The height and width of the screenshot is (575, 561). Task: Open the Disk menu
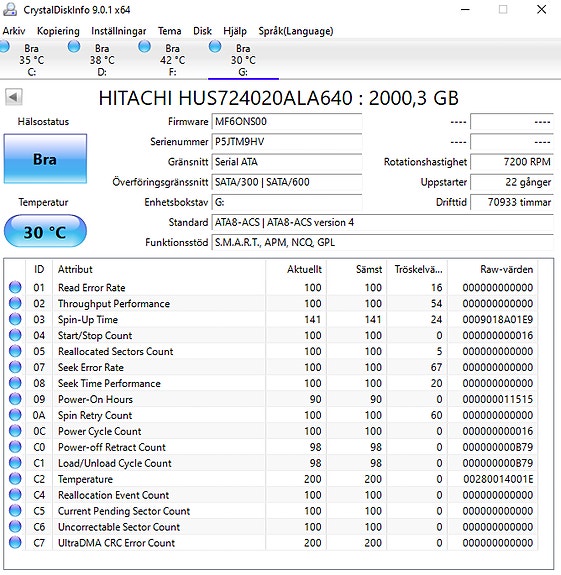point(202,31)
